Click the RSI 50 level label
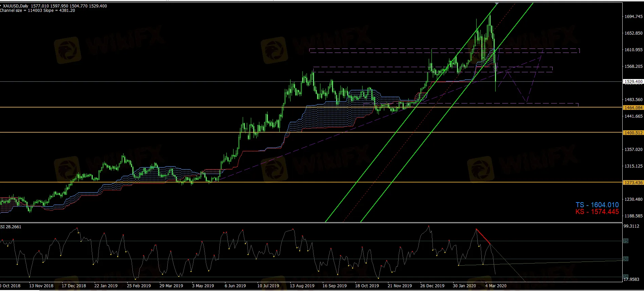This screenshot has height=291, width=644. (x=626, y=259)
